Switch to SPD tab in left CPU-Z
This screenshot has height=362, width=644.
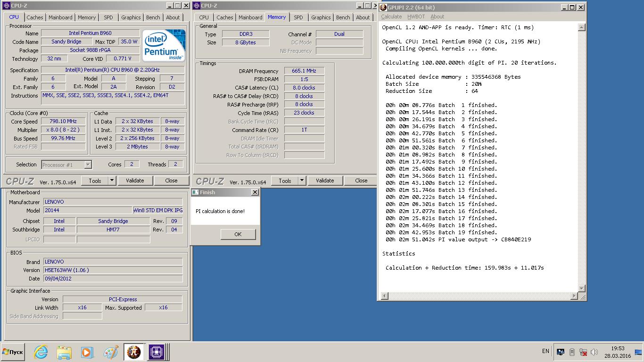[x=108, y=17]
